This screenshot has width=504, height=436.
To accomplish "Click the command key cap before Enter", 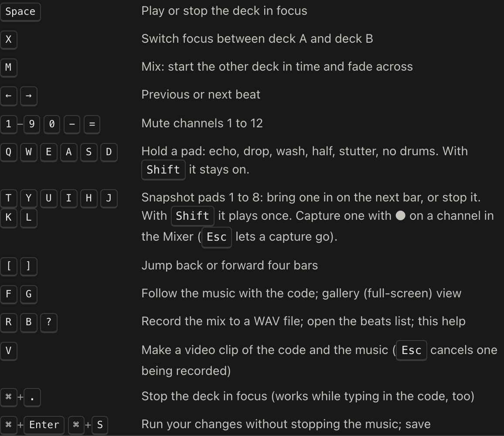I will 8,426.
